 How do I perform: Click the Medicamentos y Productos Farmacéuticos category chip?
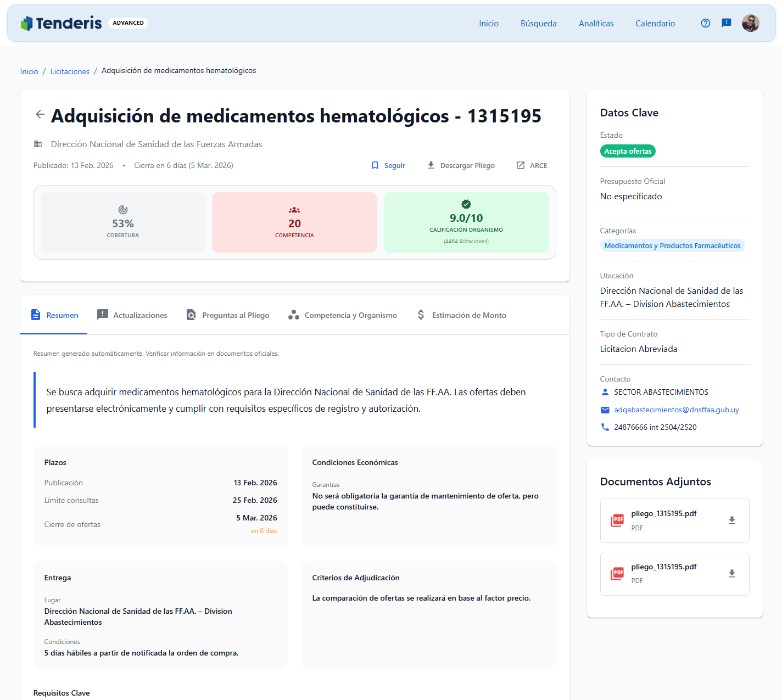click(672, 245)
